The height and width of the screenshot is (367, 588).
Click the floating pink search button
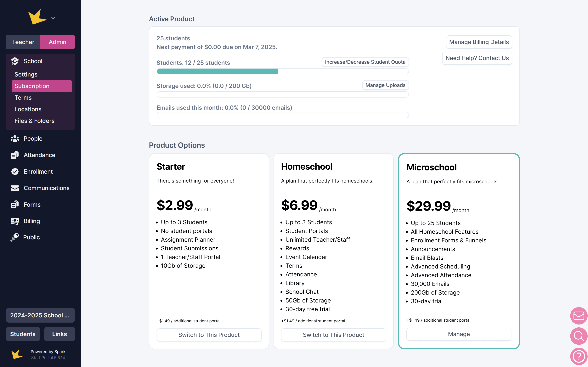(579, 336)
